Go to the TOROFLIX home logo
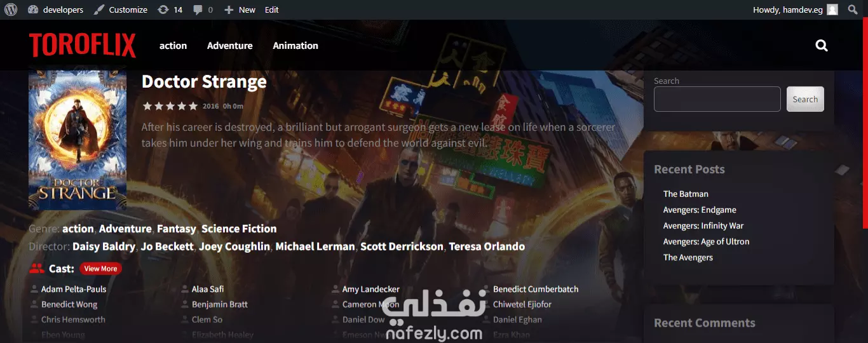This screenshot has height=343, width=868. (83, 46)
